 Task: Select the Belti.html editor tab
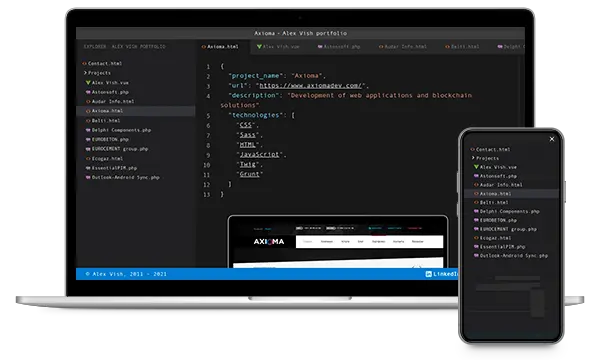462,47
